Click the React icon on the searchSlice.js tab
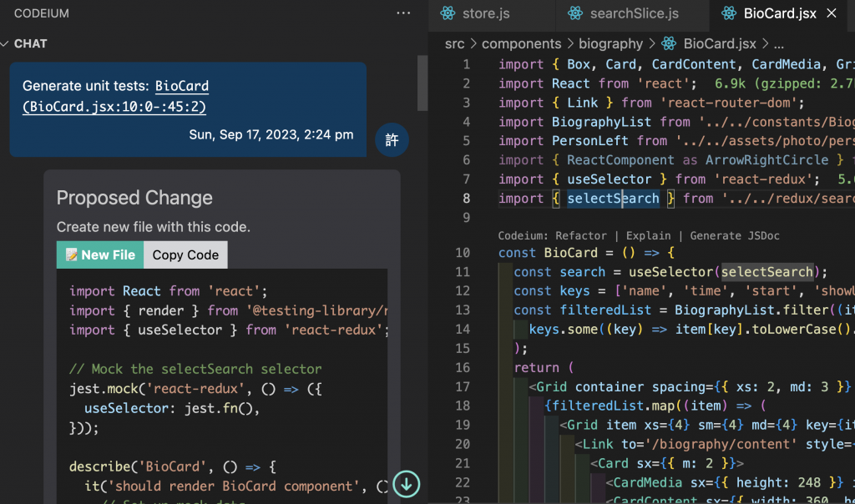 [x=574, y=13]
